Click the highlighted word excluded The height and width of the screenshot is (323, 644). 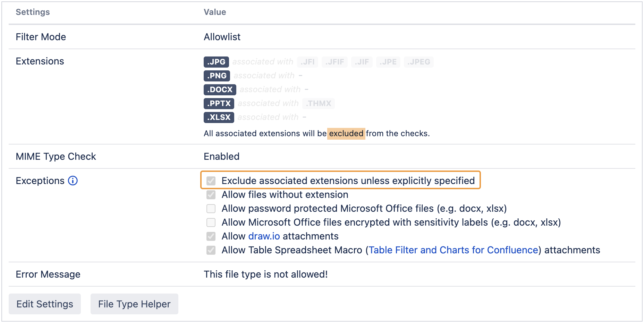(x=346, y=133)
